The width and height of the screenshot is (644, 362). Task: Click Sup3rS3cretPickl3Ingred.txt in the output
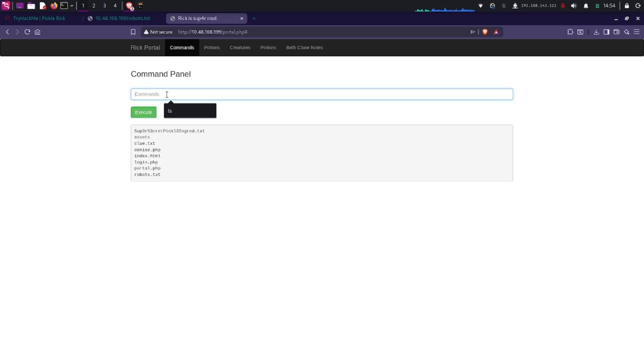pos(169,131)
